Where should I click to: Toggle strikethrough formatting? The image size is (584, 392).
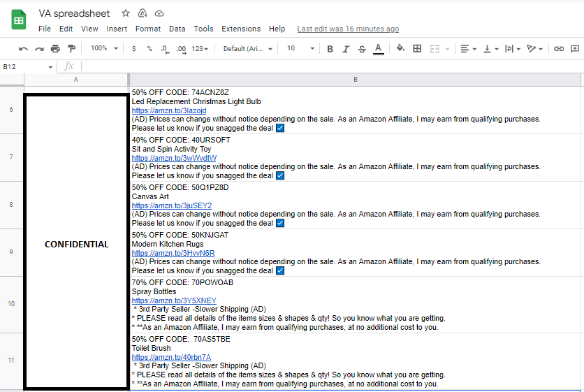coord(362,49)
